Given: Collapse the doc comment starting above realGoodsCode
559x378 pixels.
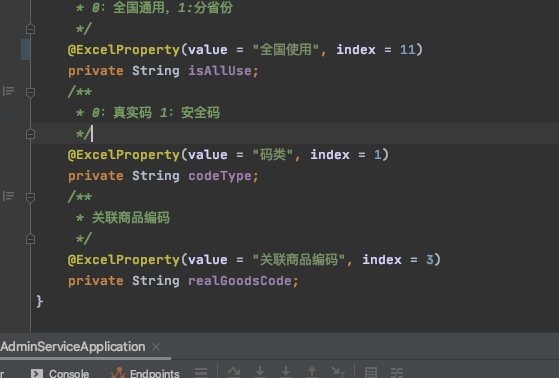Looking at the screenshot, I should [x=30, y=197].
